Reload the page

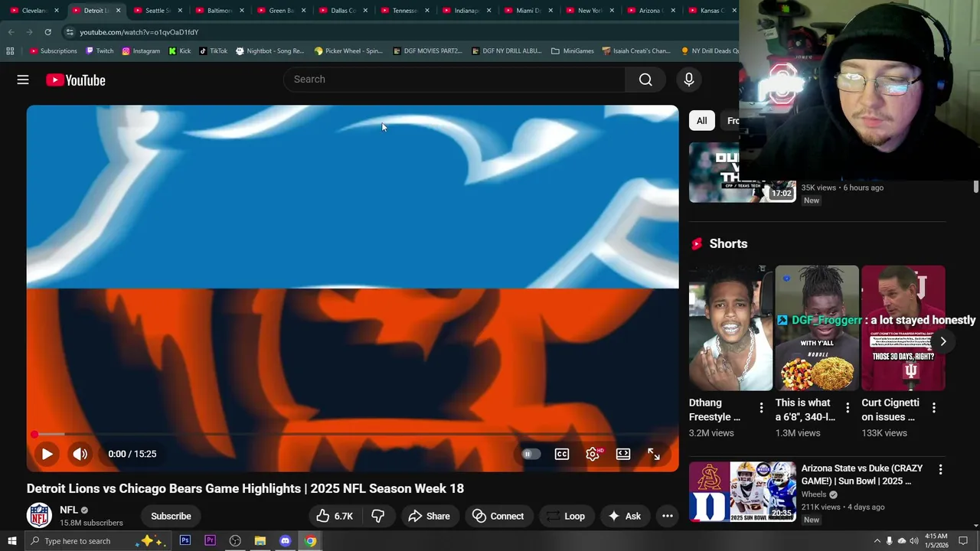pyautogui.click(x=47, y=32)
